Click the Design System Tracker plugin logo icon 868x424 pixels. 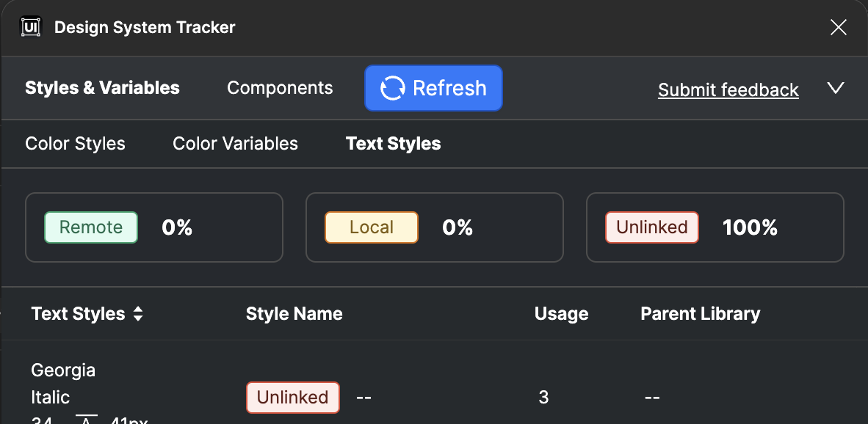pyautogui.click(x=31, y=27)
